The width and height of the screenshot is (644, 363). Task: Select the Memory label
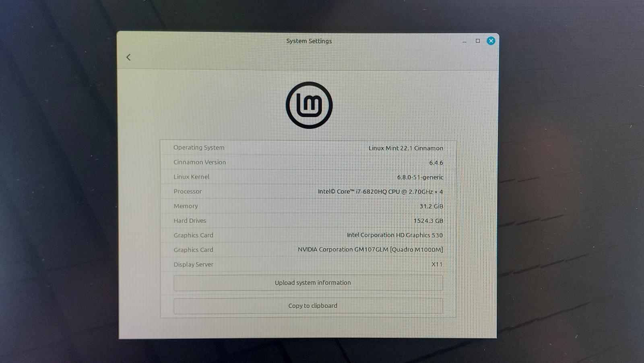pos(186,206)
